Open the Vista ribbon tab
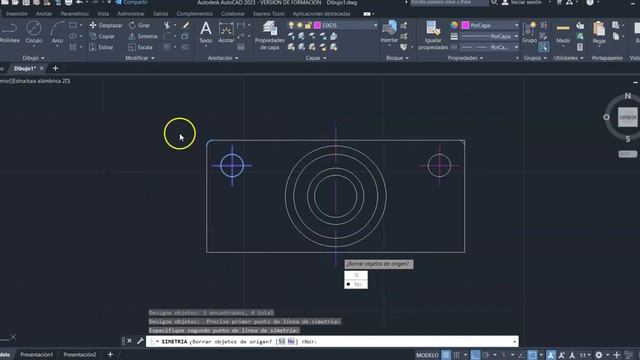640x360 pixels. click(103, 13)
